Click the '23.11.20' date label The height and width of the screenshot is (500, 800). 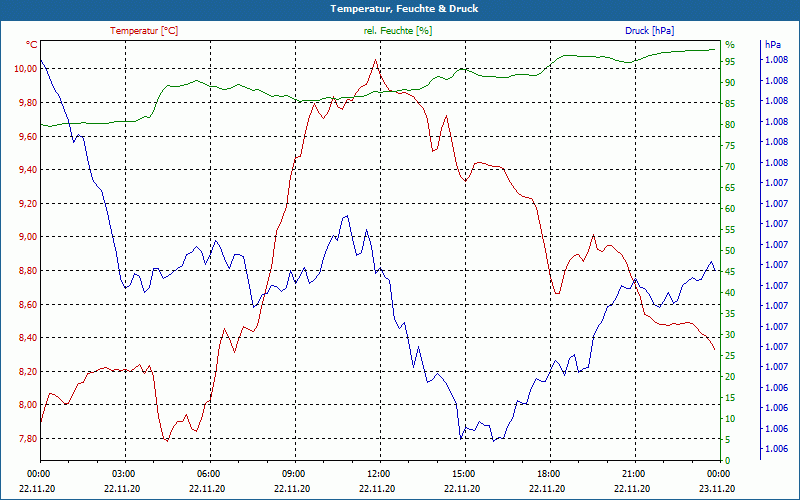click(x=717, y=488)
